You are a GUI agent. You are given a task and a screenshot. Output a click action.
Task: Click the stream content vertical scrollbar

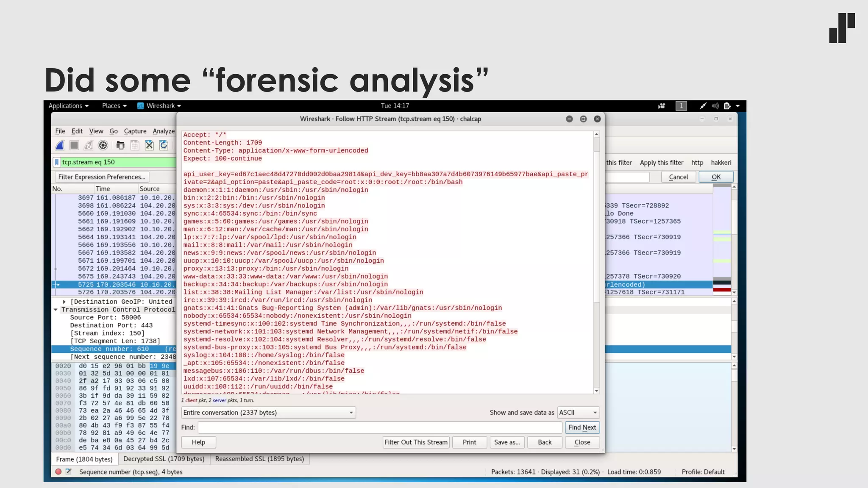(x=597, y=263)
